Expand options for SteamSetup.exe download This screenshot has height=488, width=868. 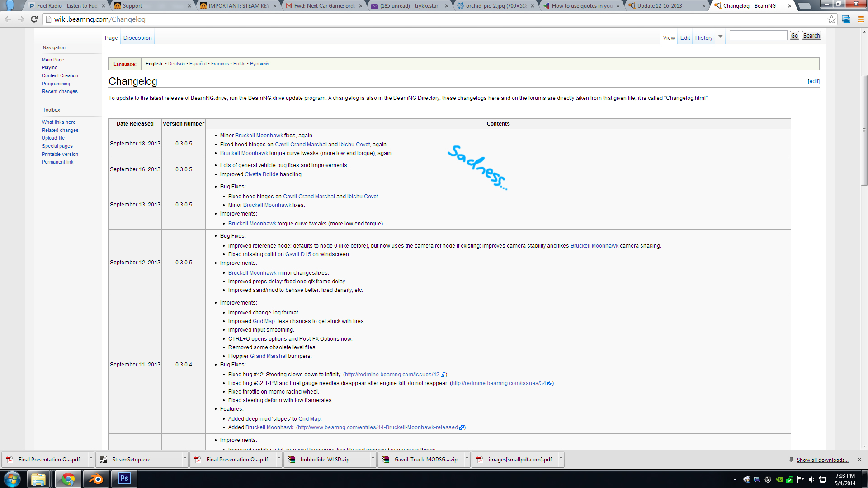(x=185, y=460)
